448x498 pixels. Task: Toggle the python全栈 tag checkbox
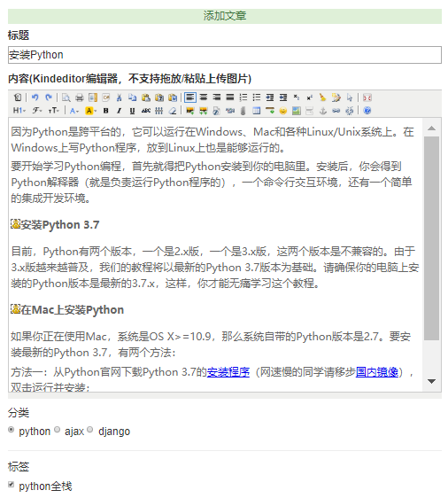(12, 485)
